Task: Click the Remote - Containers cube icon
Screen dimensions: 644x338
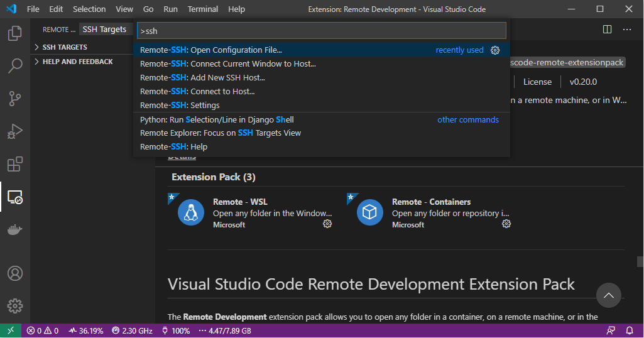Action: (x=369, y=212)
